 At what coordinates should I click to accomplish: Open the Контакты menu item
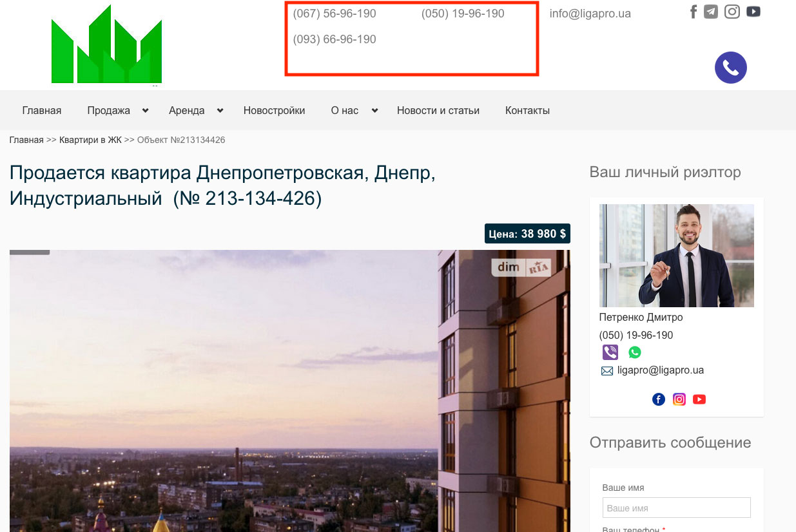[527, 111]
